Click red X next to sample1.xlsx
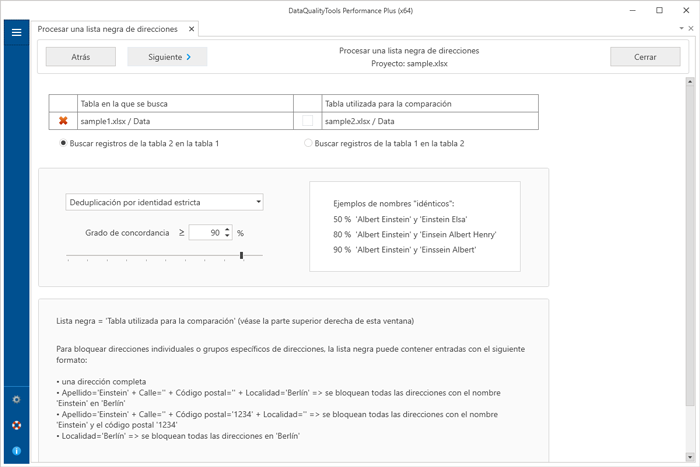The image size is (700, 467). 63,121
